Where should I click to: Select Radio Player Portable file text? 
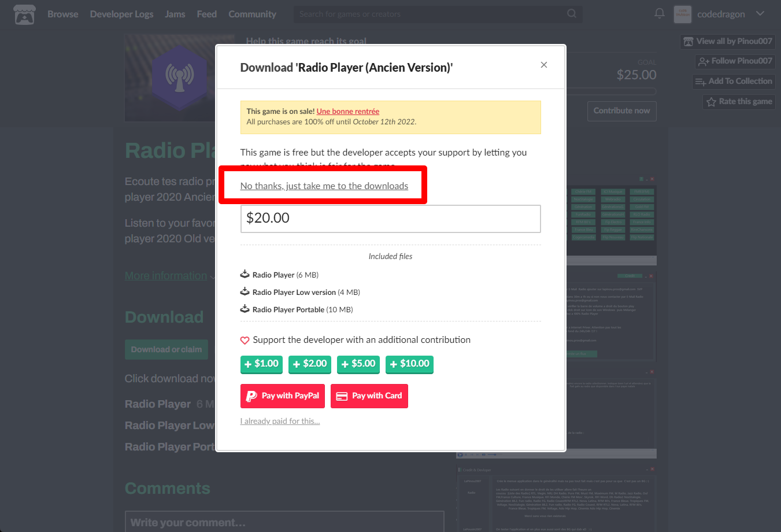[x=288, y=309]
